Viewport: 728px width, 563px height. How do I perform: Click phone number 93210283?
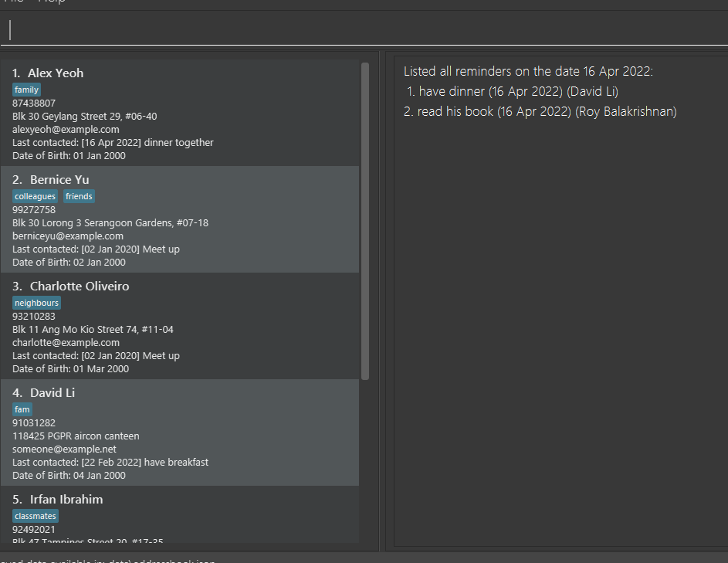34,317
